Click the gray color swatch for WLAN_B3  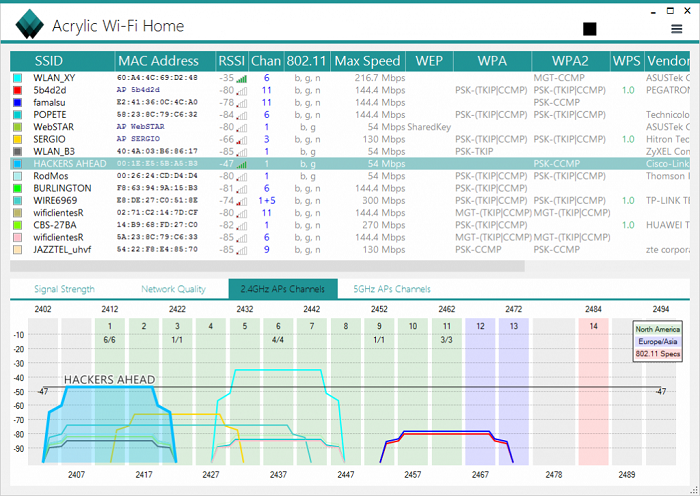17,152
